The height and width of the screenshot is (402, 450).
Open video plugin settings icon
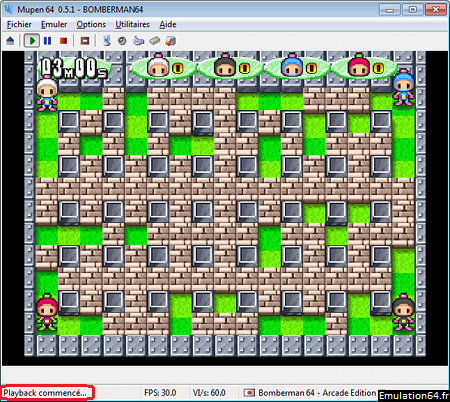107,41
